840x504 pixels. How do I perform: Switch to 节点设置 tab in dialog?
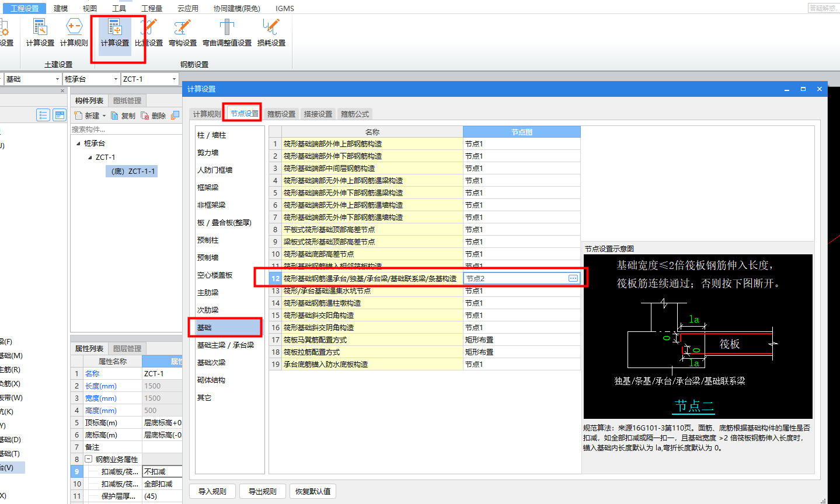point(244,113)
